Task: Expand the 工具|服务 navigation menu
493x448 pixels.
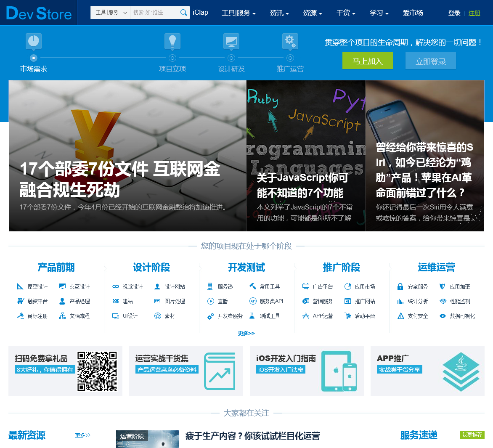Action: point(239,13)
